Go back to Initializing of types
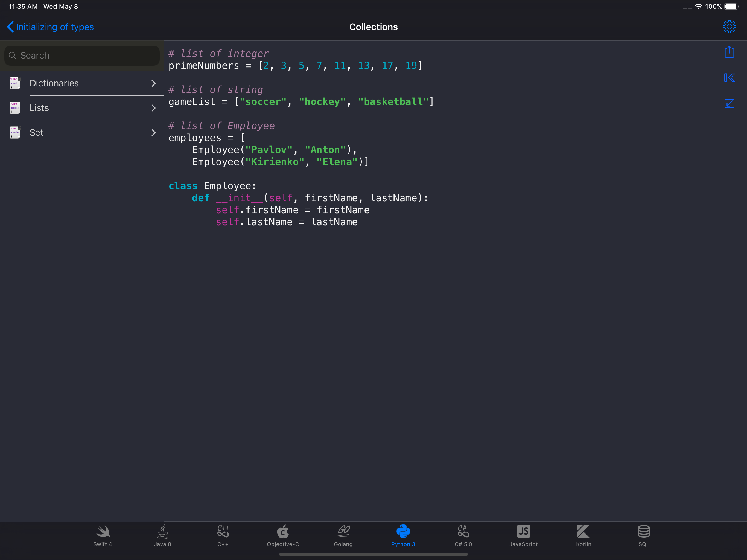The width and height of the screenshot is (747, 560). [51, 27]
